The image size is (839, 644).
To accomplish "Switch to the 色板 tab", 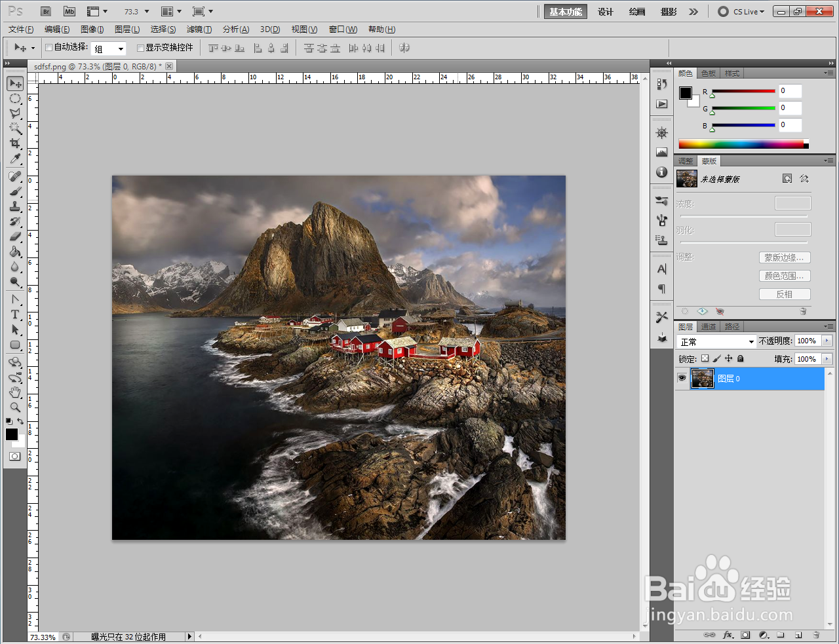I will click(709, 73).
